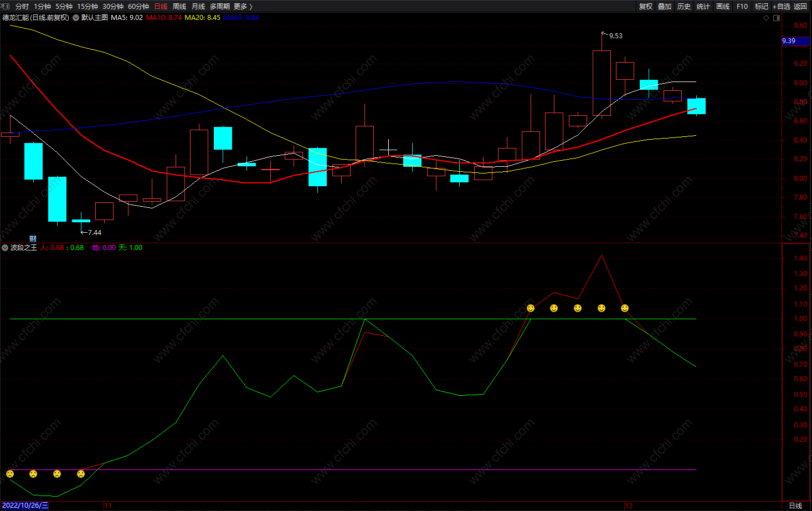Click the 复权 button

click(x=646, y=7)
